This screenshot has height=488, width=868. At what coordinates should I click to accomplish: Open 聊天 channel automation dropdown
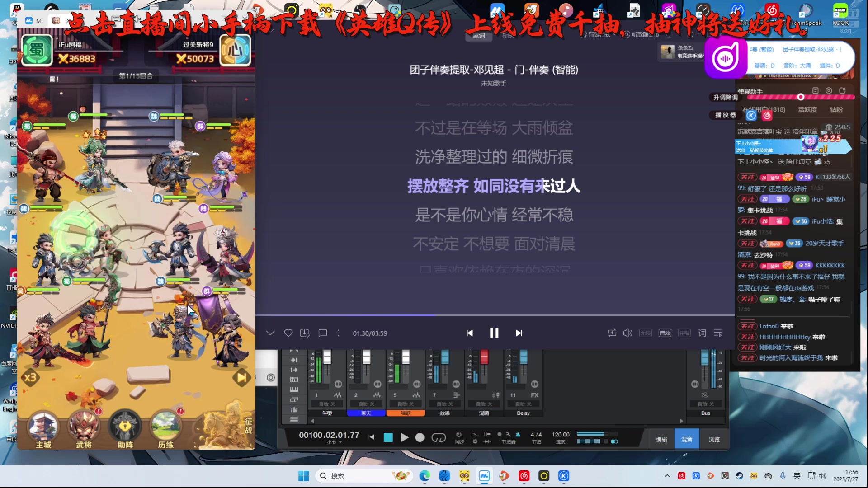(x=366, y=404)
